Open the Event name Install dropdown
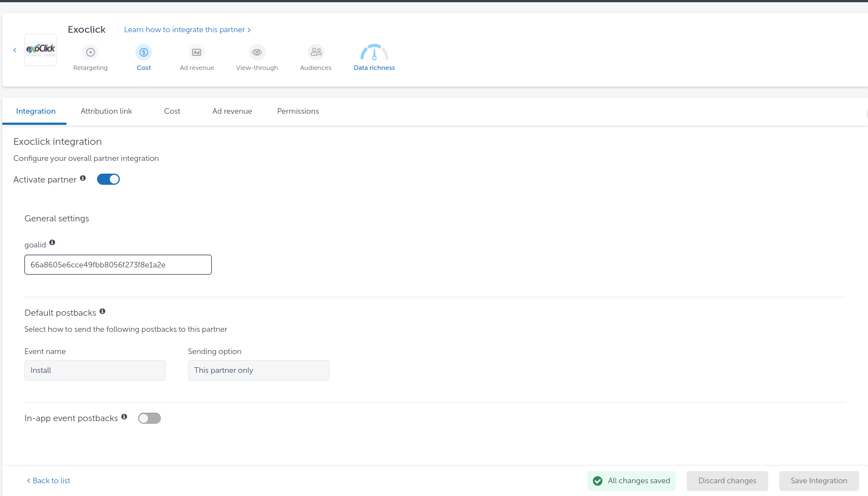This screenshot has width=868, height=496. tap(95, 370)
